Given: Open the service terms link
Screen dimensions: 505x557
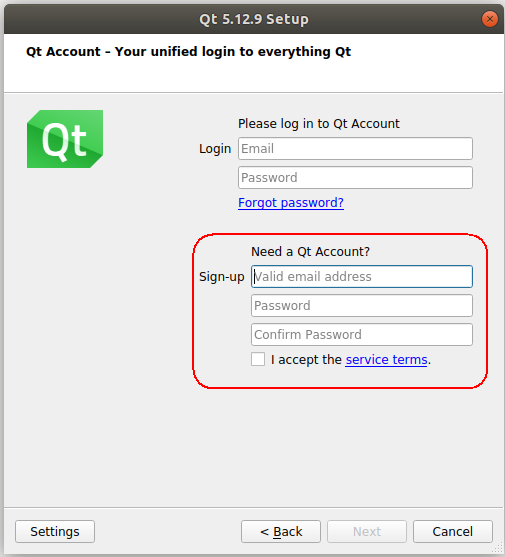Looking at the screenshot, I should 386,359.
